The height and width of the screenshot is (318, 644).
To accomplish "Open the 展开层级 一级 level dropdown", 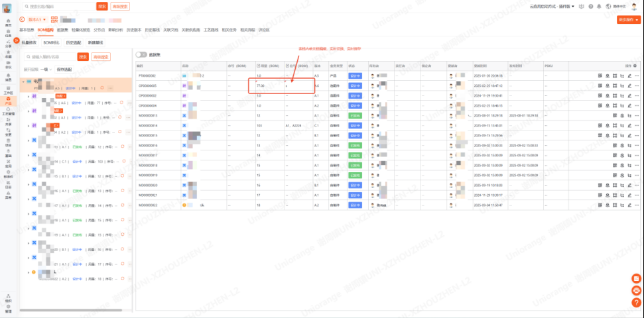I will (x=44, y=69).
